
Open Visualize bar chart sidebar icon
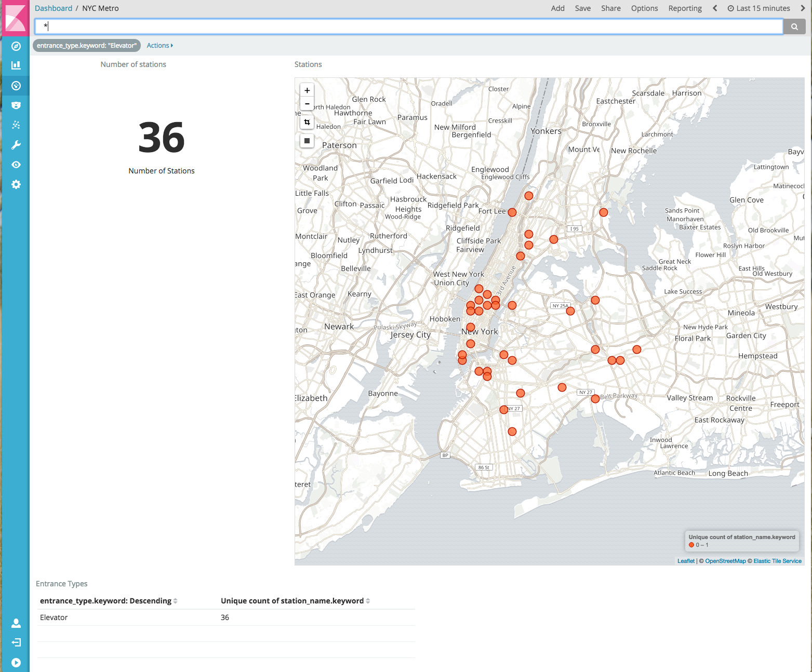pyautogui.click(x=16, y=65)
